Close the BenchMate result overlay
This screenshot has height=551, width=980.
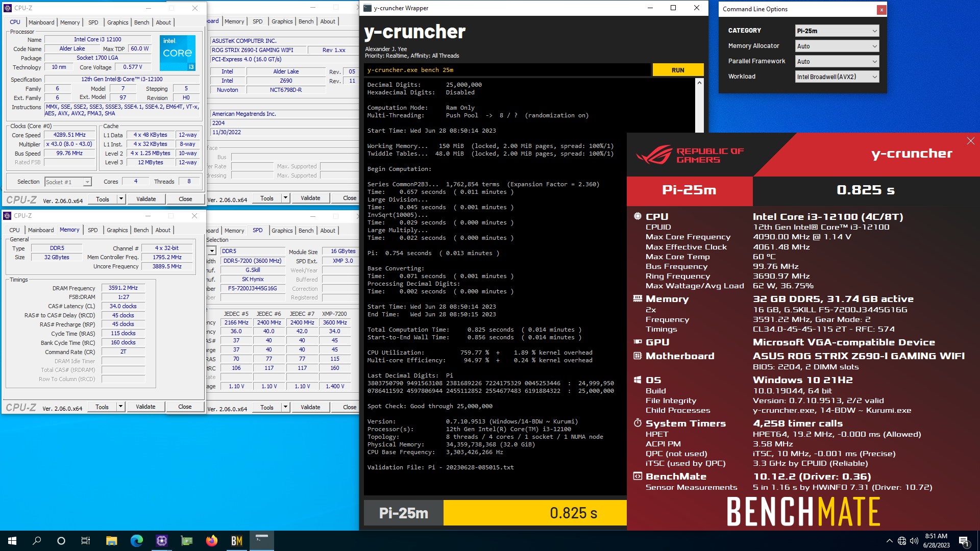(970, 141)
